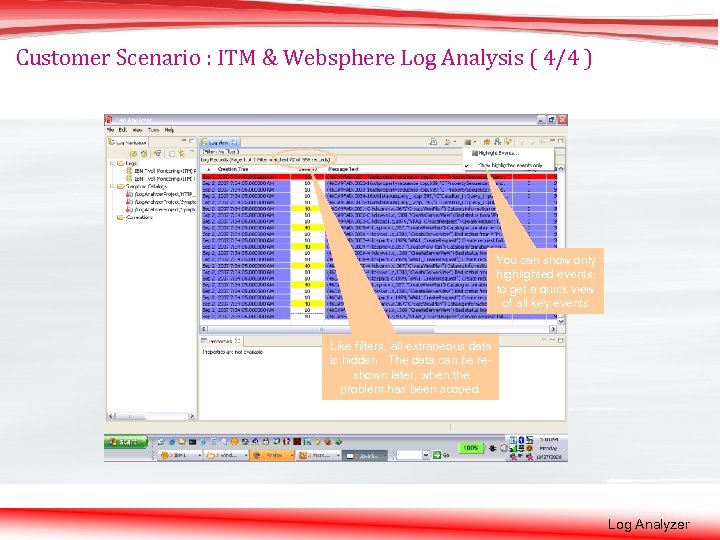The height and width of the screenshot is (540, 720).
Task: Close the Log View tab
Action: pos(235,142)
